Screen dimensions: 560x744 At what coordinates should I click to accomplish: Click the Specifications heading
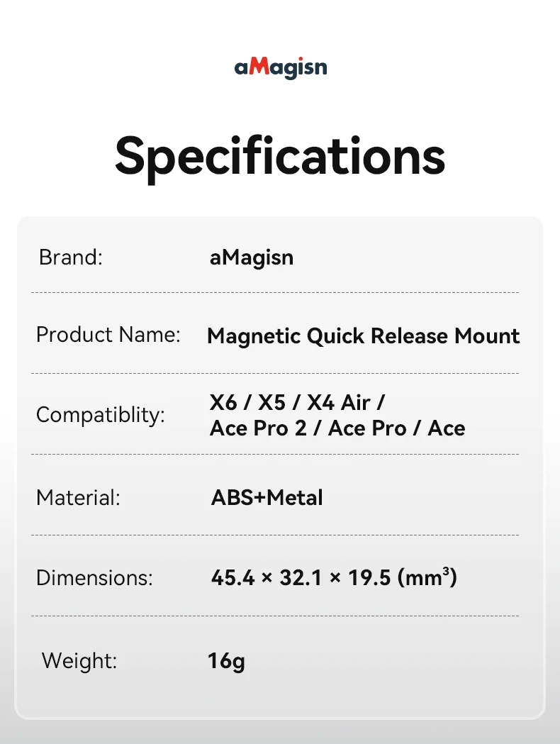coord(280,157)
